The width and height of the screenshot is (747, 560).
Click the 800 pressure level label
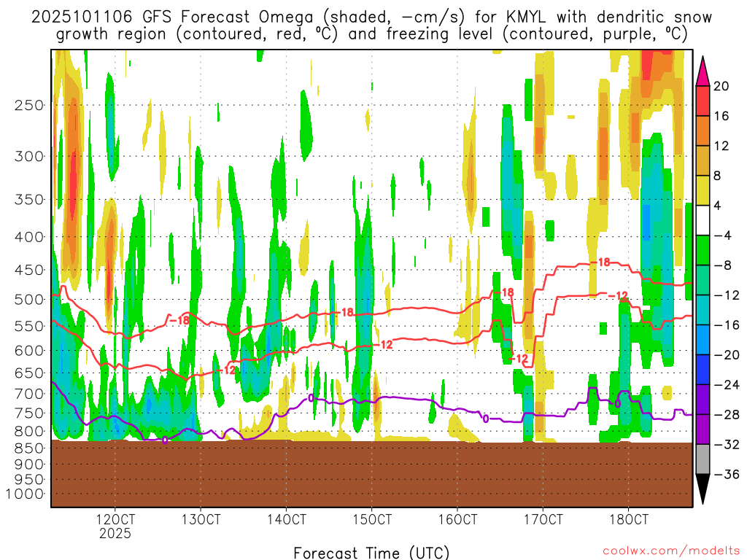pyautogui.click(x=29, y=432)
